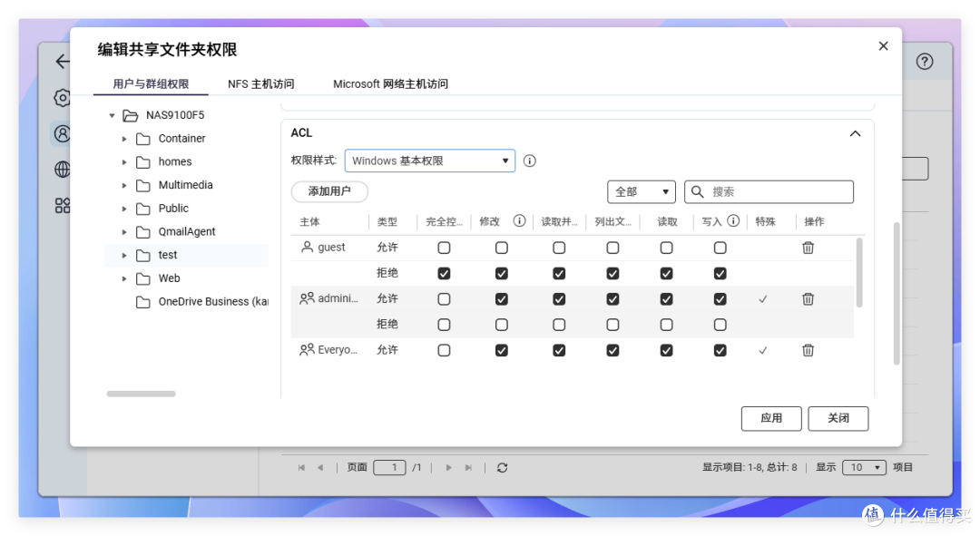The height and width of the screenshot is (536, 980).
Task: Close the dialog with X button
Action: [883, 46]
